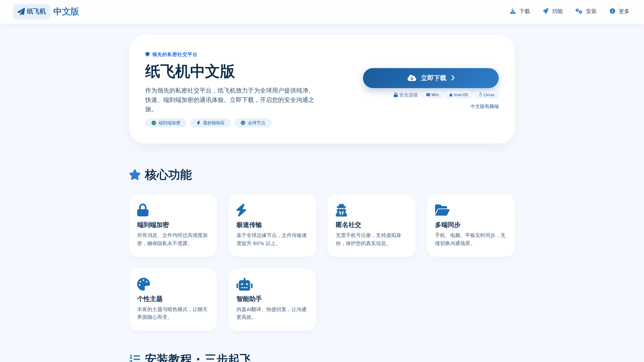Click the numbered list icon beside 安装教程
The width and height of the screenshot is (644, 362).
pos(135,358)
